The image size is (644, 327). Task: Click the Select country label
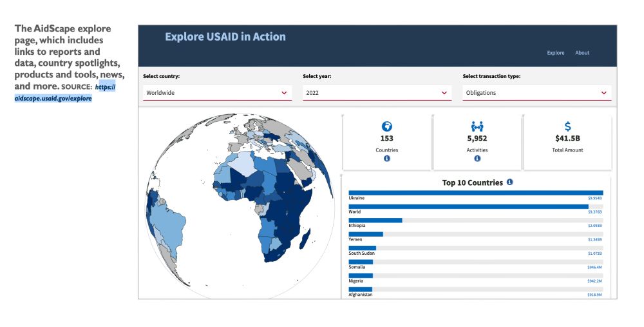(162, 77)
